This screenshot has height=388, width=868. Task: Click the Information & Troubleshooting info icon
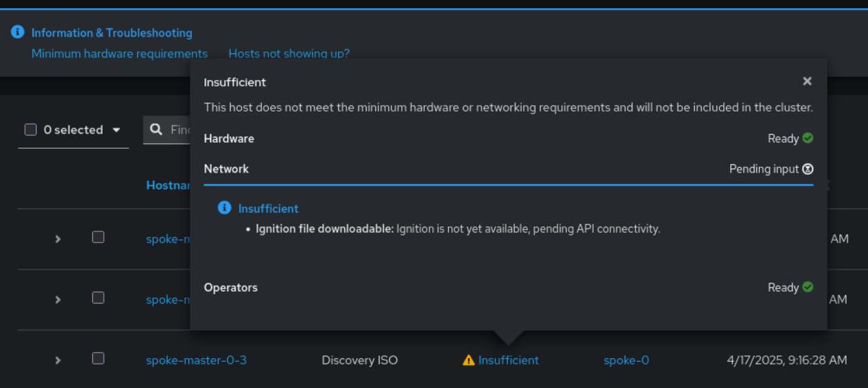pos(17,32)
